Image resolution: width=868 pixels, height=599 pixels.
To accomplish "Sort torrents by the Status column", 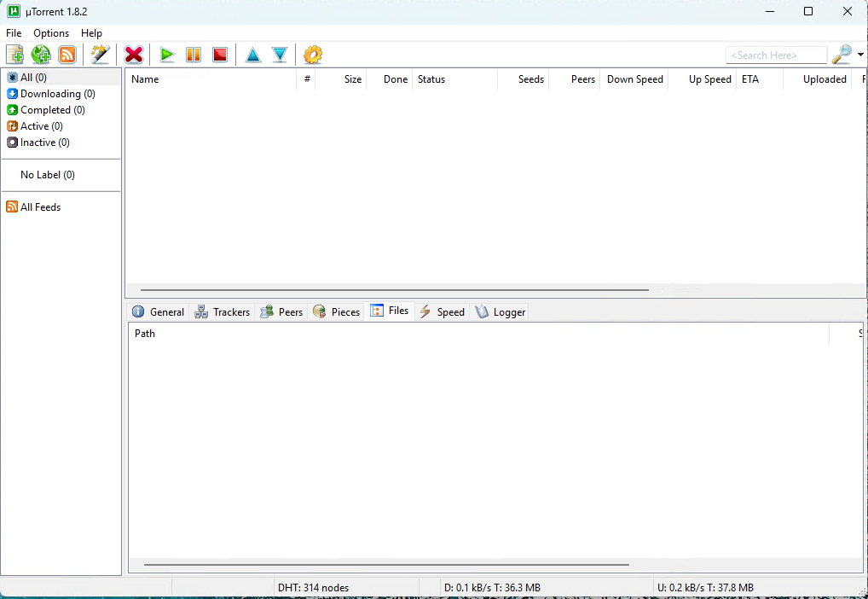I will pos(455,79).
